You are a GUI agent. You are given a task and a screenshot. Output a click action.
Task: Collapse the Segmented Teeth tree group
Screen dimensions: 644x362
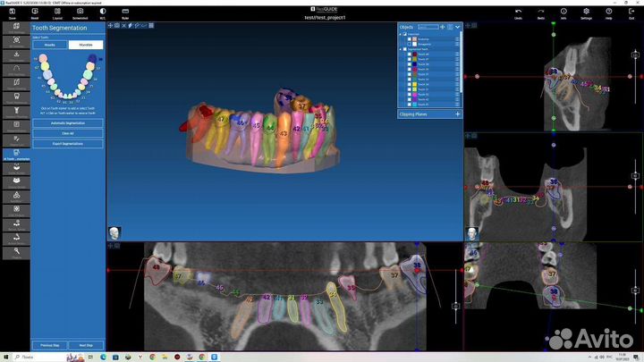pos(401,49)
